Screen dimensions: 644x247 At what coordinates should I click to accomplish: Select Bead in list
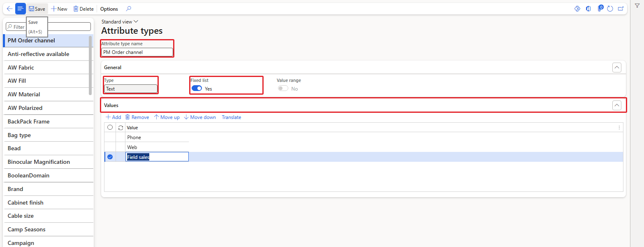click(x=48, y=148)
